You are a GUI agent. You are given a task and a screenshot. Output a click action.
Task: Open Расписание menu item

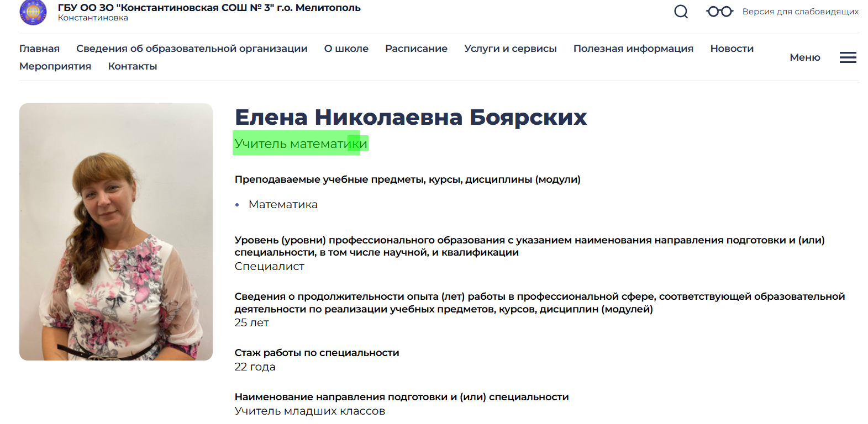[417, 49]
